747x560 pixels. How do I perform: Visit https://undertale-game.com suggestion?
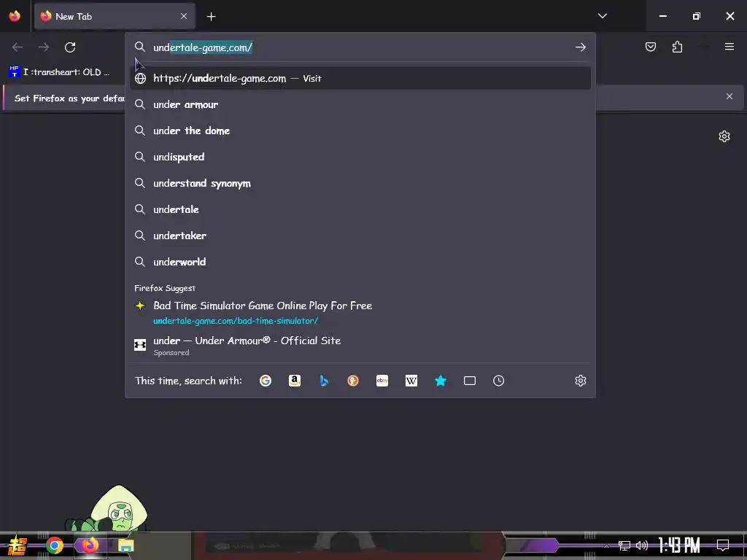click(x=360, y=78)
